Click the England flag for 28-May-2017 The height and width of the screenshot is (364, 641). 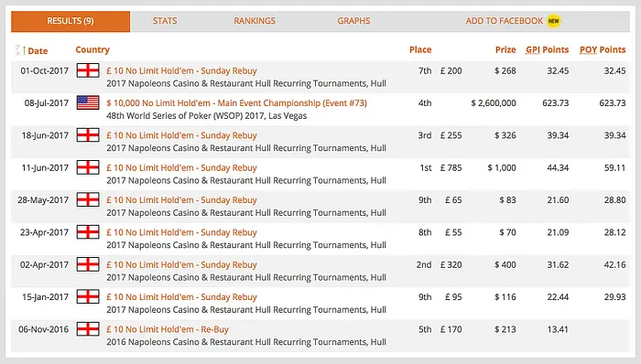tap(88, 199)
